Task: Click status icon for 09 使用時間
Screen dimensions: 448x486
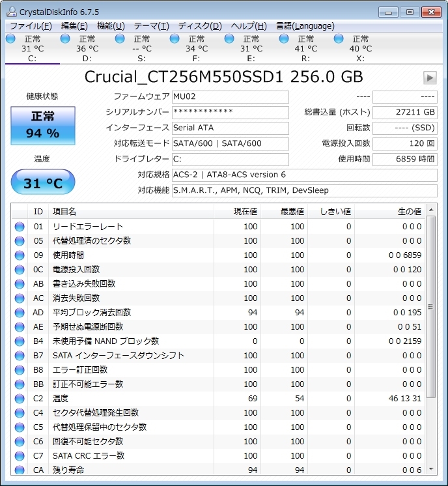Action: click(x=20, y=255)
